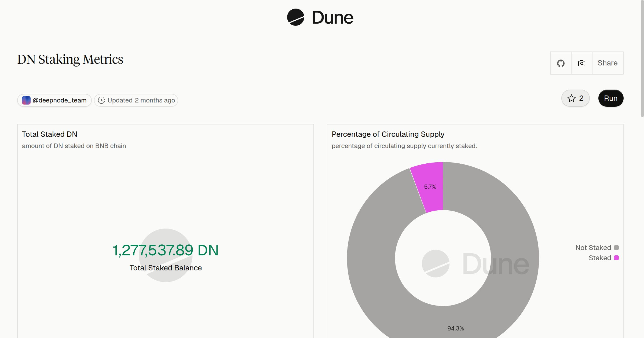Click the DN Staking Metrics title
Screen dimensions: 644x338
70,60
